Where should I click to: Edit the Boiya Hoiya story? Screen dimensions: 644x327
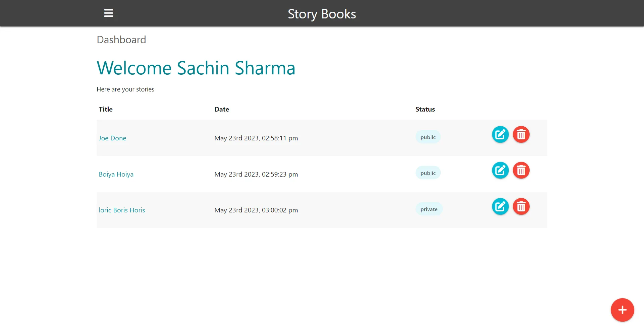pos(500,170)
